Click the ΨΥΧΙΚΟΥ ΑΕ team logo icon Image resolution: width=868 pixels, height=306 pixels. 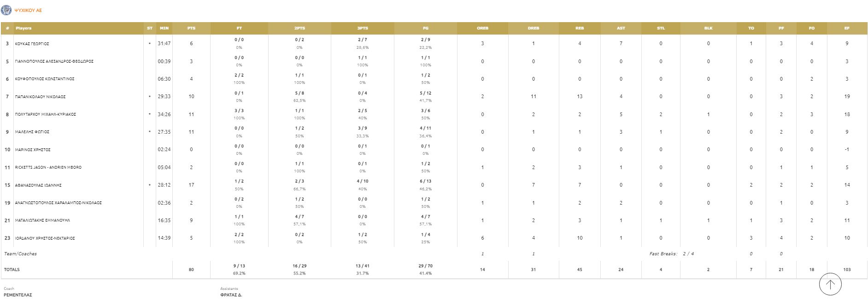[x=6, y=10]
